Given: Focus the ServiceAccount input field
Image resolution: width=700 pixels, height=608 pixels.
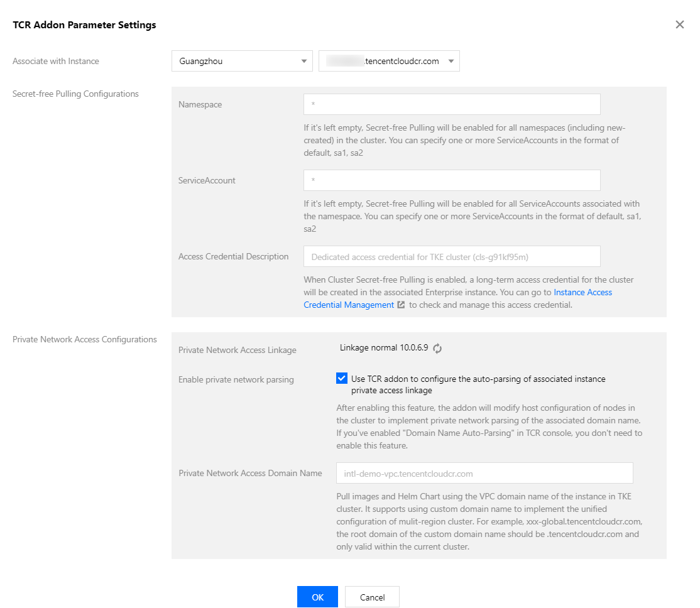Looking at the screenshot, I should (x=452, y=180).
